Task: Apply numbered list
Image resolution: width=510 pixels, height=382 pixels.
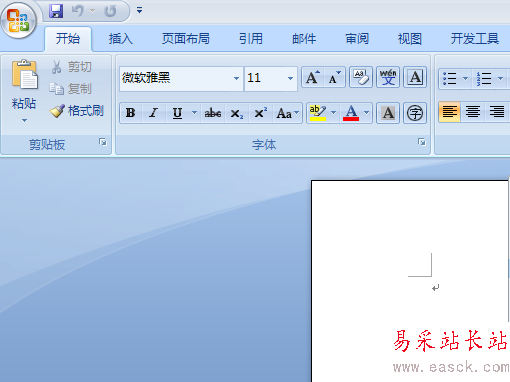Action: (484, 79)
